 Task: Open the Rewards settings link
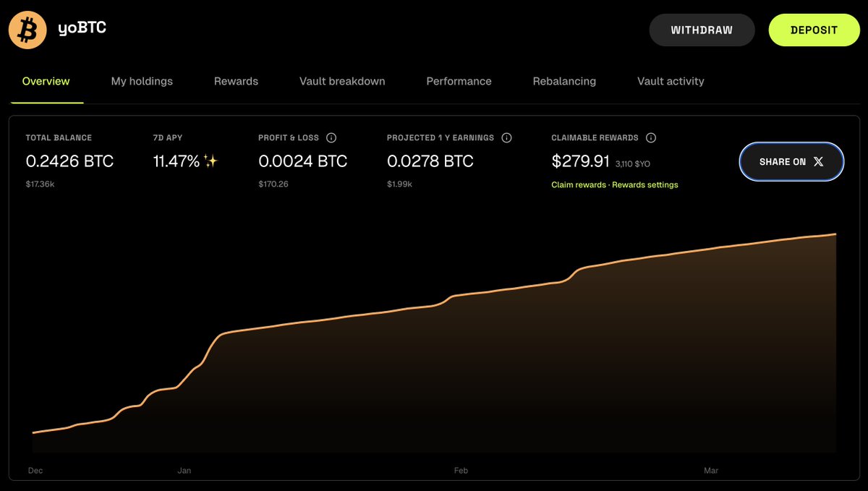point(645,185)
